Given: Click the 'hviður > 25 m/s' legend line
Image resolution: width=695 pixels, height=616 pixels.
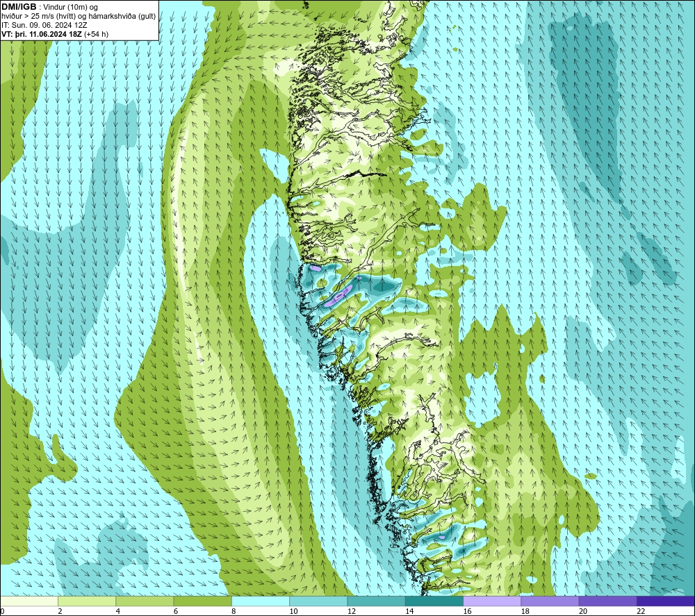Looking at the screenshot, I should pyautogui.click(x=79, y=17).
